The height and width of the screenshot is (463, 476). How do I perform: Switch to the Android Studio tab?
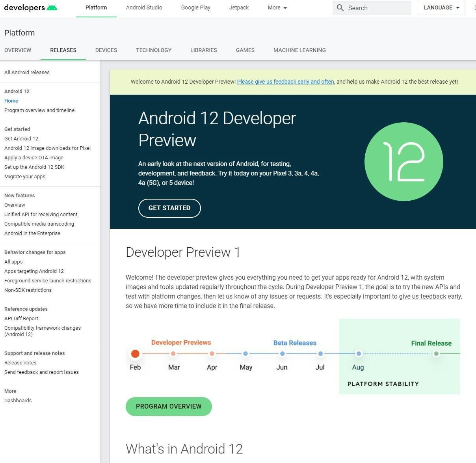click(144, 8)
